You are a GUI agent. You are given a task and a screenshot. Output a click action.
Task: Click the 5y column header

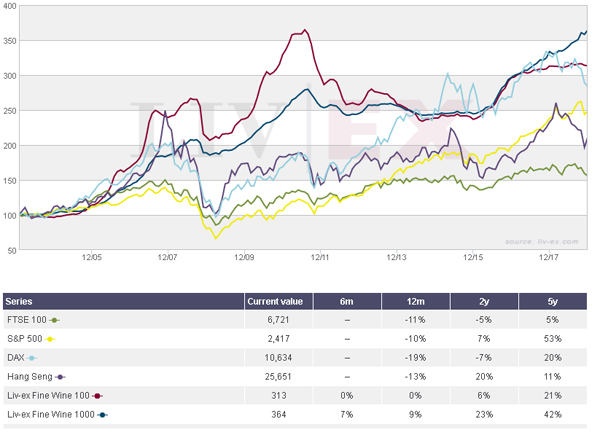(x=552, y=301)
